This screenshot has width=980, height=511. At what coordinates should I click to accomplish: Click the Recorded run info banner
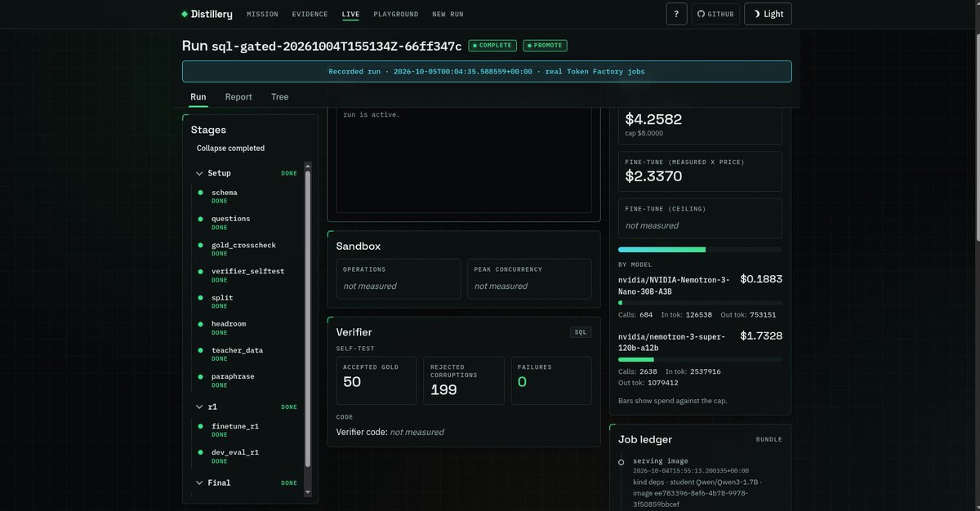[x=487, y=71]
